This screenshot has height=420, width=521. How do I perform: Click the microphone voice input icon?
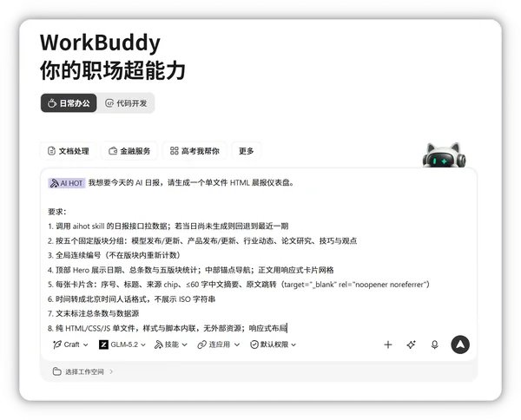coord(434,345)
